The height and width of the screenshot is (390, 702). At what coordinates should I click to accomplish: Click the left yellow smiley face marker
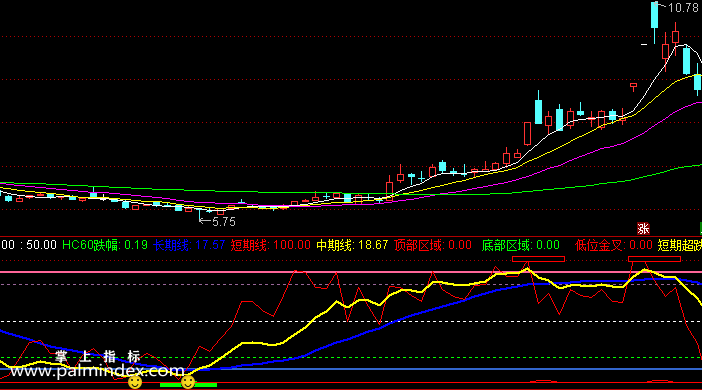point(135,382)
